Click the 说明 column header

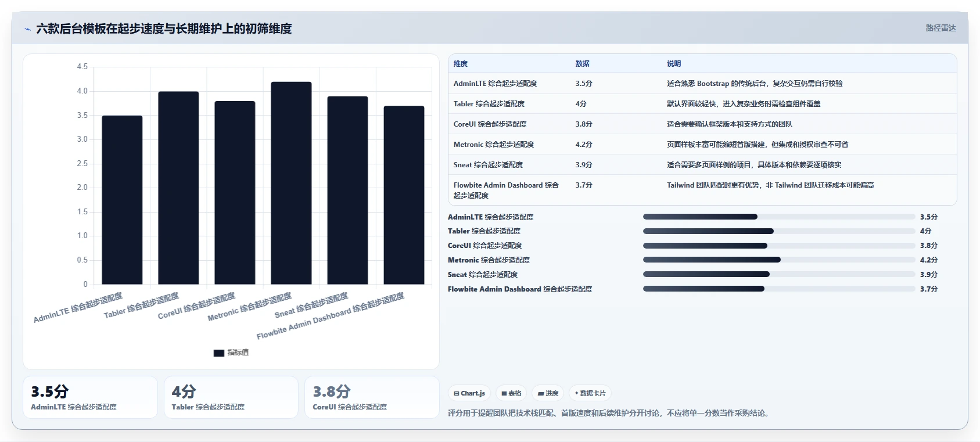(x=674, y=64)
